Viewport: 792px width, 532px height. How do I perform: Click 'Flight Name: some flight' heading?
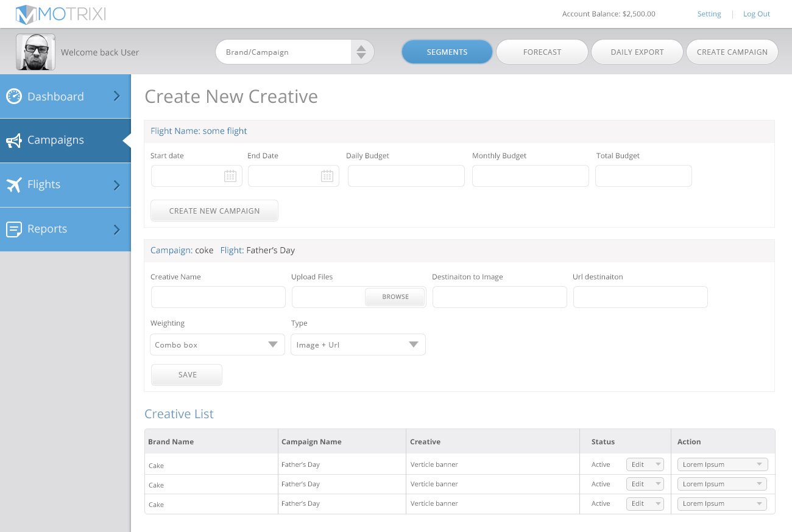[199, 131]
